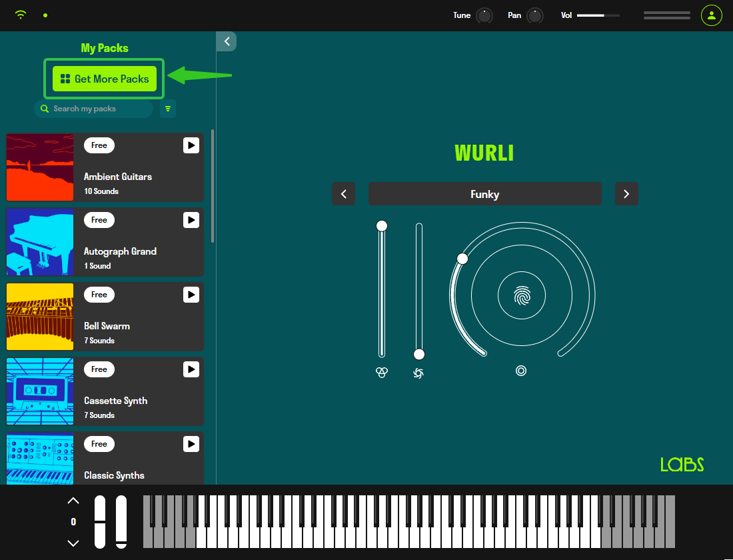
Task: Decrease the octave with the down arrow
Action: [x=73, y=543]
